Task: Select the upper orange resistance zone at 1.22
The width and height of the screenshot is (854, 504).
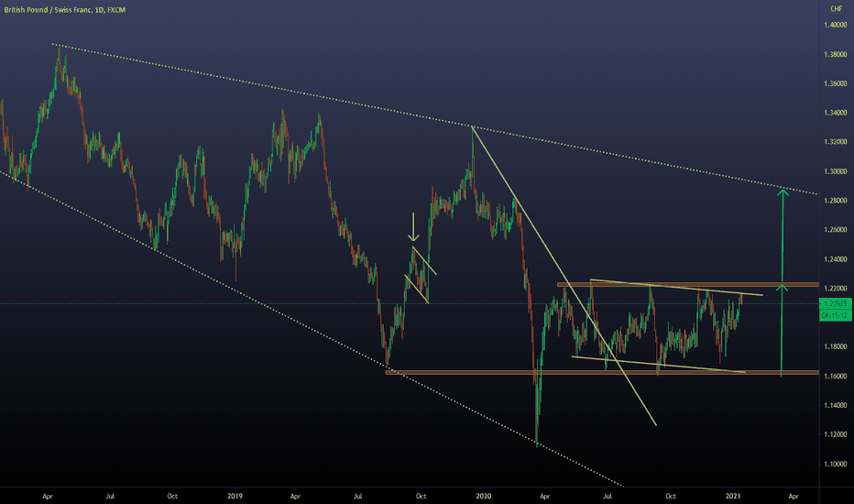Action: (x=687, y=284)
